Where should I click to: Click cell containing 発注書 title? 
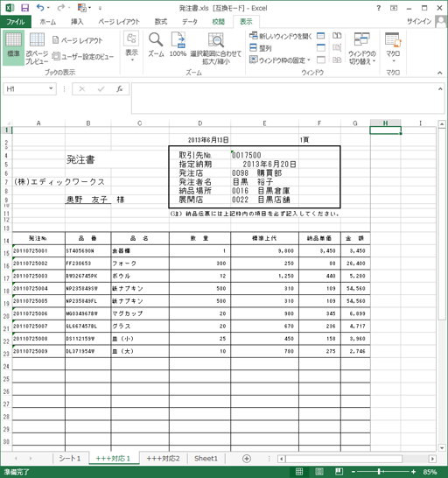88,159
